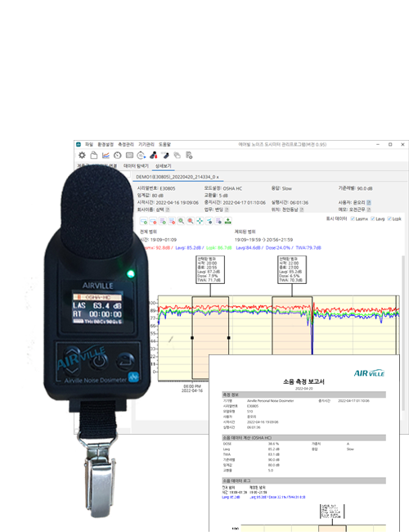The width and height of the screenshot is (409, 532).
Task: Click the start time 2022-04-16 19:09:06
Action: 177,202
